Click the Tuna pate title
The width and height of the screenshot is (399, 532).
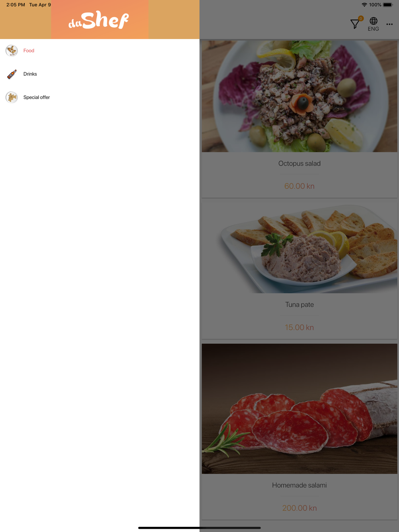[x=299, y=305]
